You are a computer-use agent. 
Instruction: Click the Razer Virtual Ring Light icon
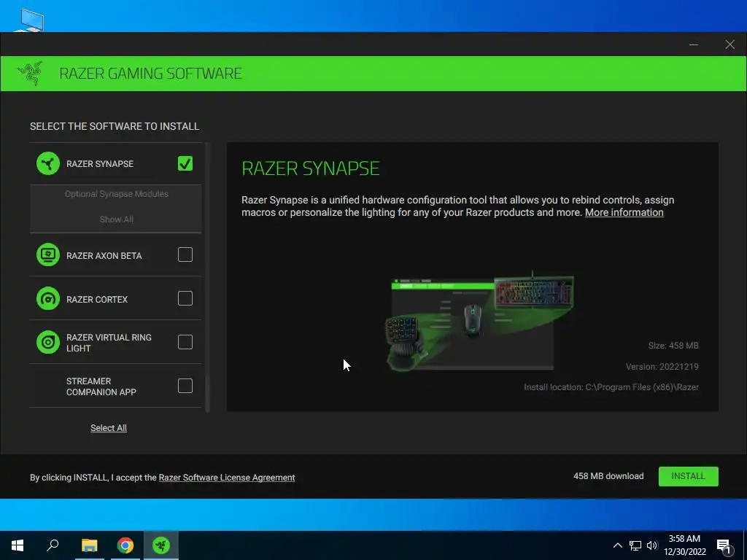point(48,343)
